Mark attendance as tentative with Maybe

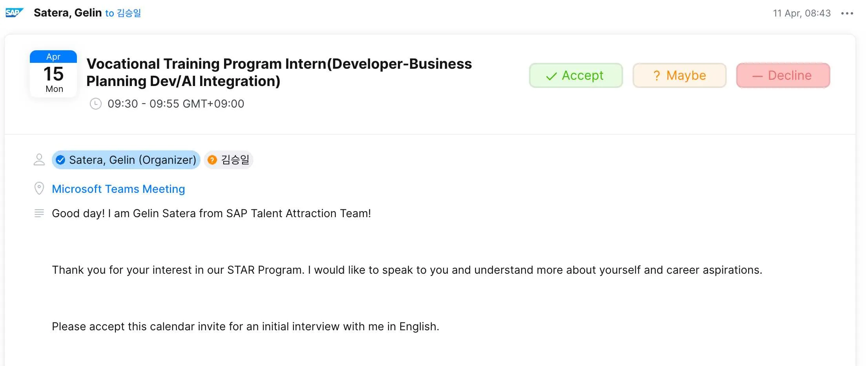coord(679,75)
